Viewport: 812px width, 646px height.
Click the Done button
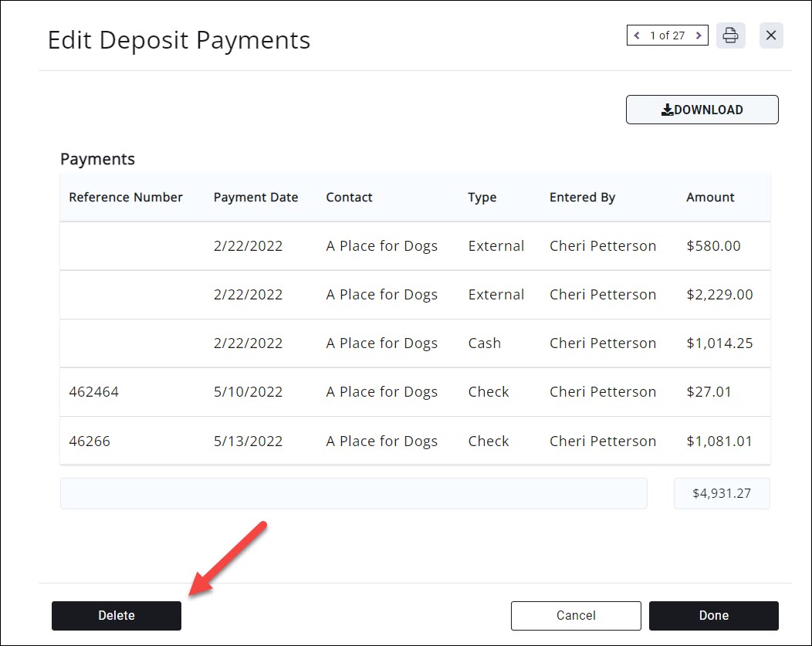[713, 615]
